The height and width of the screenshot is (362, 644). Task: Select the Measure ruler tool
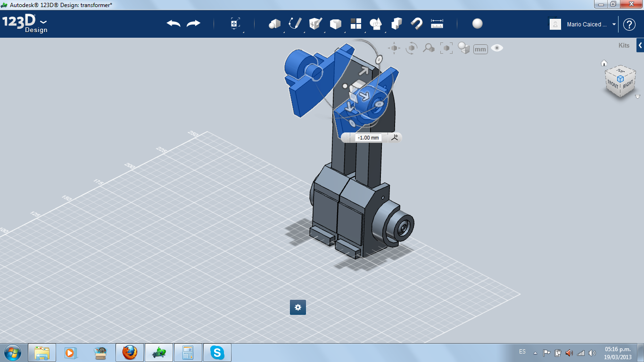click(437, 24)
